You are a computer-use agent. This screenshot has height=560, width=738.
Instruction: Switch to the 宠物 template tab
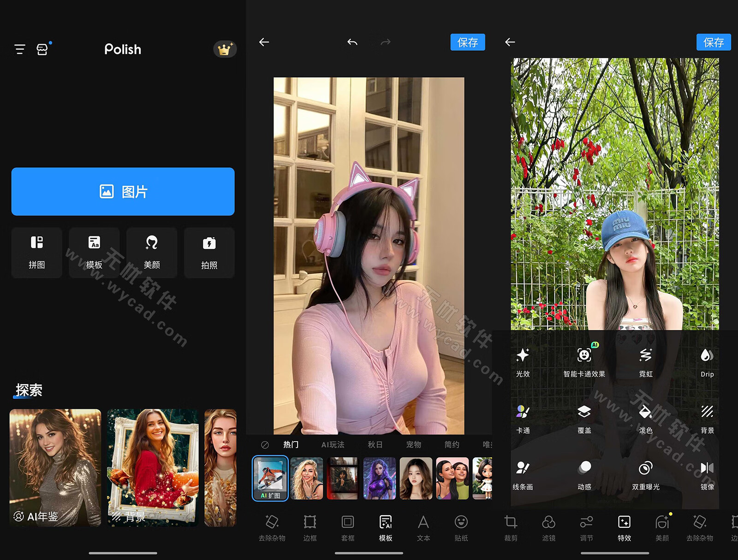pos(413,445)
